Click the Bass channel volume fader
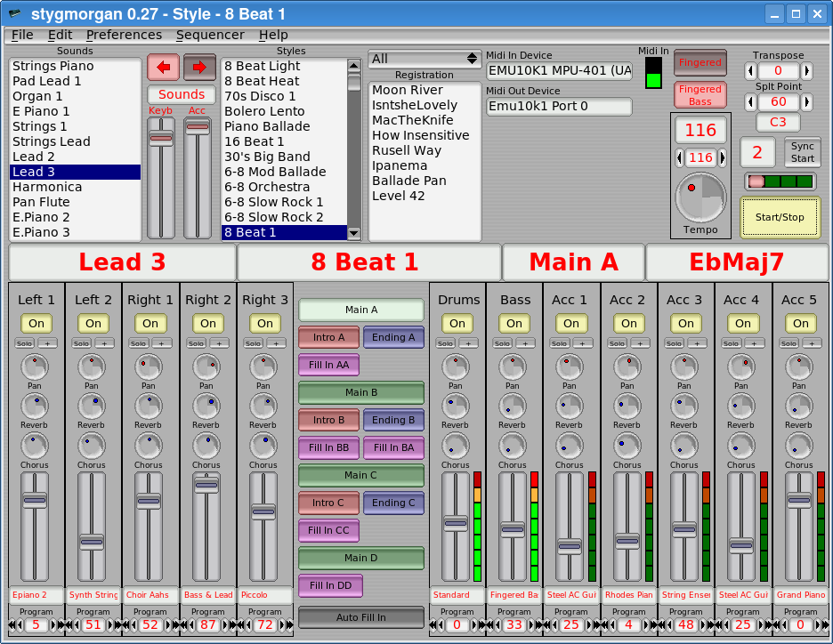This screenshot has height=644, width=833. 513,529
